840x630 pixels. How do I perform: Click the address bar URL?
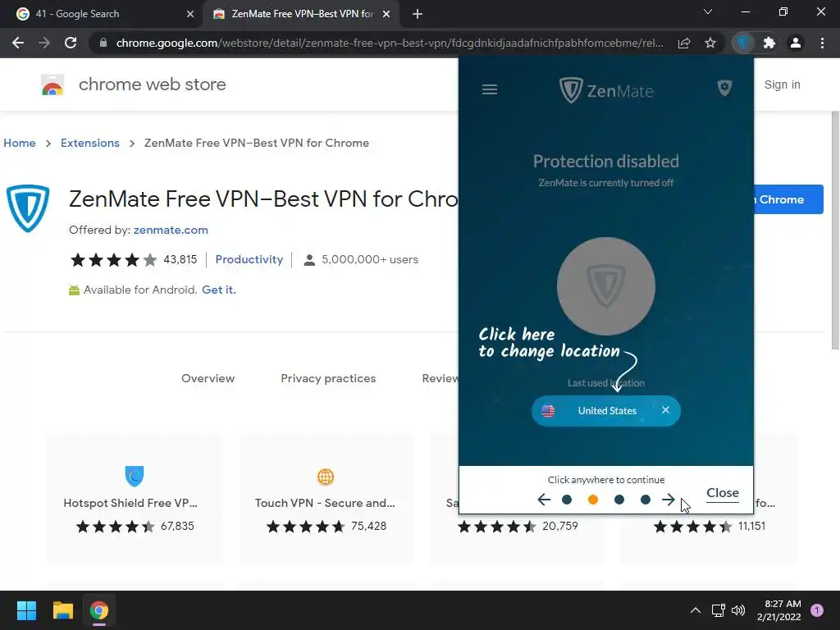tap(390, 43)
